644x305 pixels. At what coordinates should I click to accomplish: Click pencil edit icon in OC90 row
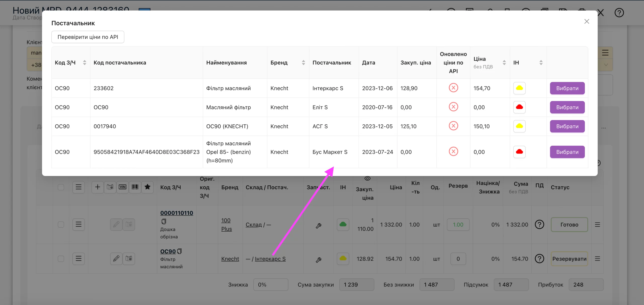(116, 259)
